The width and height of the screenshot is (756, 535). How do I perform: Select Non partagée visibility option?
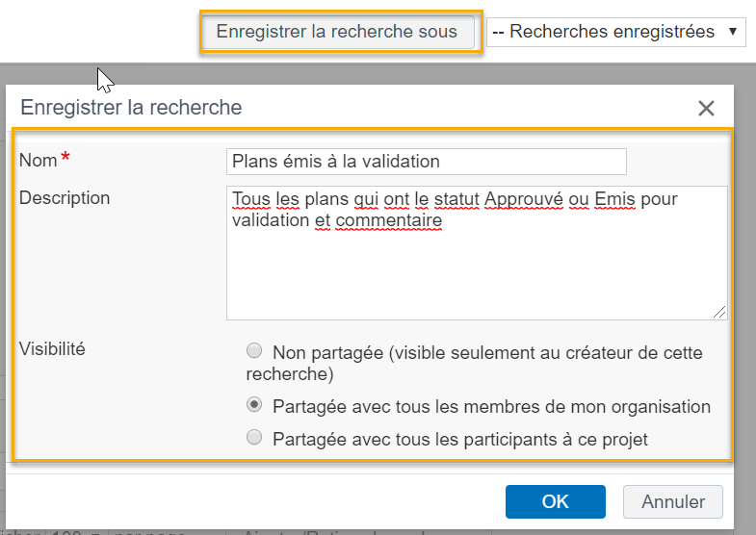(x=254, y=350)
